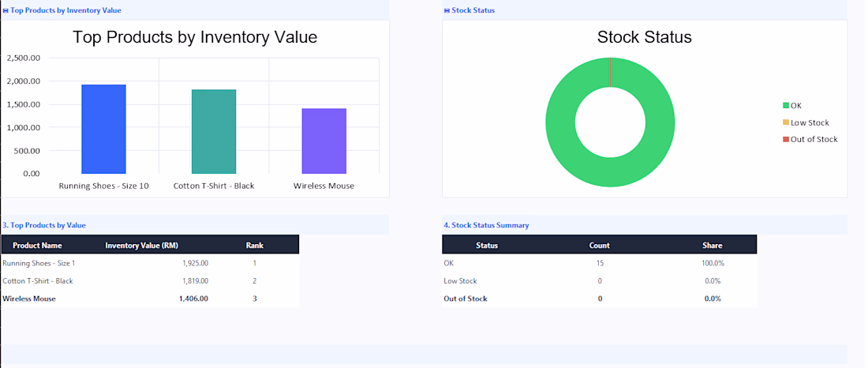This screenshot has height=368, width=868.
Task: Select the green OK legend swatch
Action: click(x=785, y=106)
